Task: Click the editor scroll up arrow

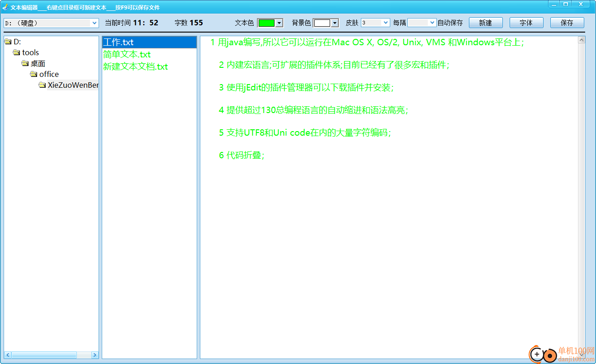Action: (582, 40)
